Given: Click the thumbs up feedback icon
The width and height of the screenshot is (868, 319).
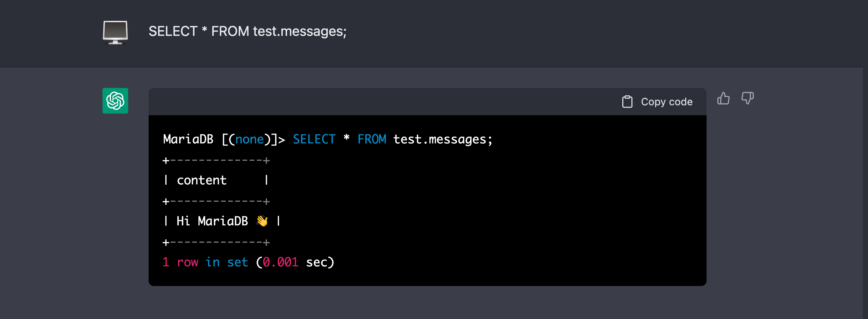Looking at the screenshot, I should [723, 99].
